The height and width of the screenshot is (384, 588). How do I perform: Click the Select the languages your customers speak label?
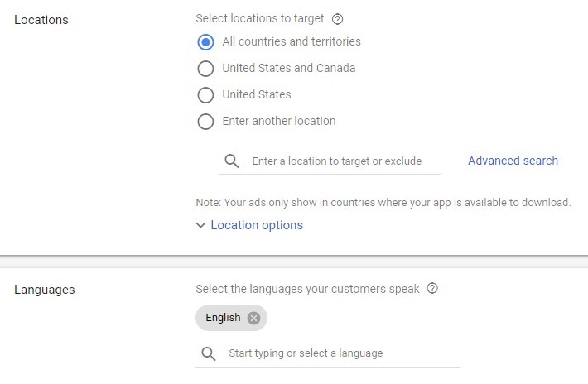(307, 289)
